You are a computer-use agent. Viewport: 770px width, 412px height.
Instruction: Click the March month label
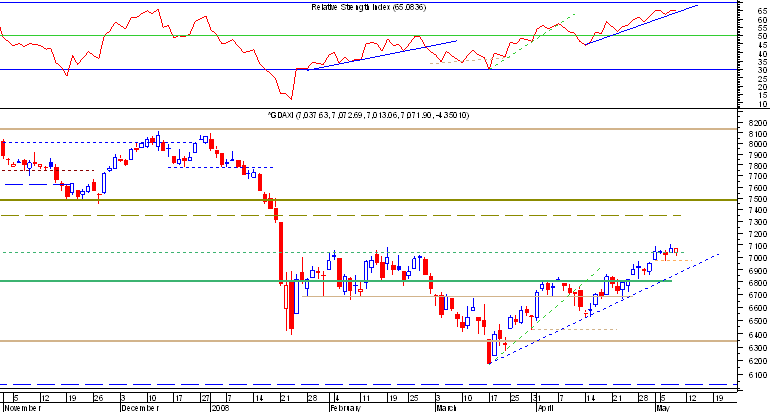pyautogui.click(x=447, y=408)
